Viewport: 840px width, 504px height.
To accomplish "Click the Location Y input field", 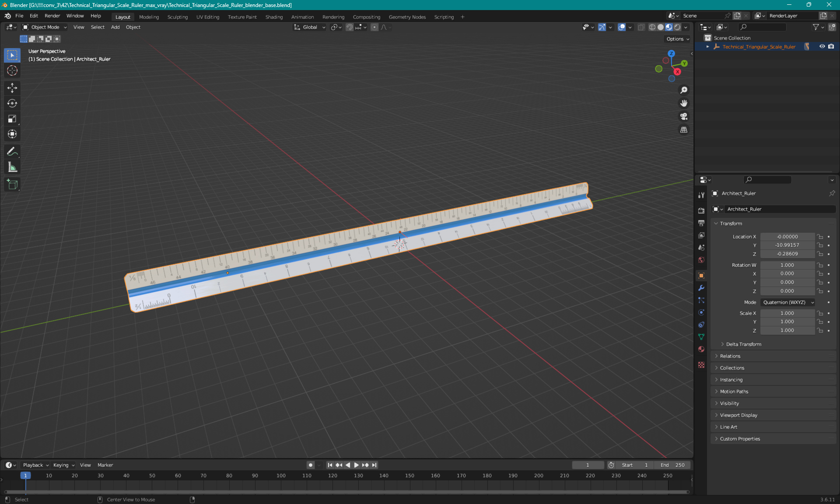I will [x=787, y=245].
